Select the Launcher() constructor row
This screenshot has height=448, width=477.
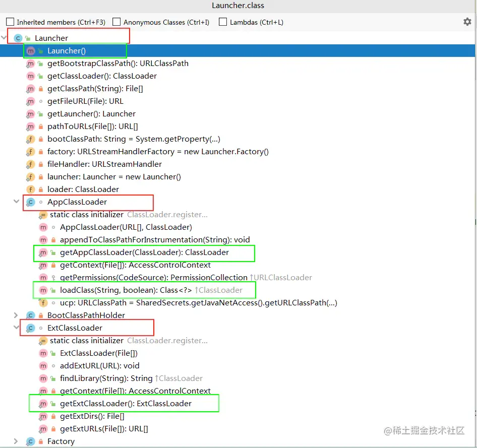coord(237,51)
